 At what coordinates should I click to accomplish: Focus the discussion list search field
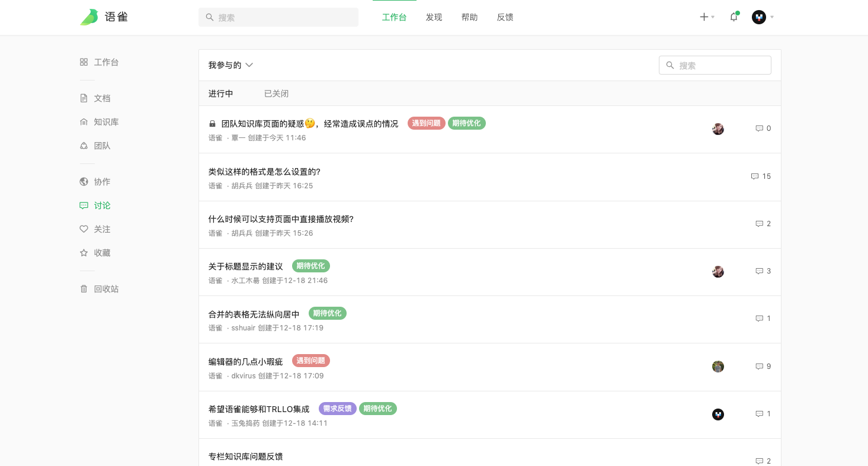[720, 65]
